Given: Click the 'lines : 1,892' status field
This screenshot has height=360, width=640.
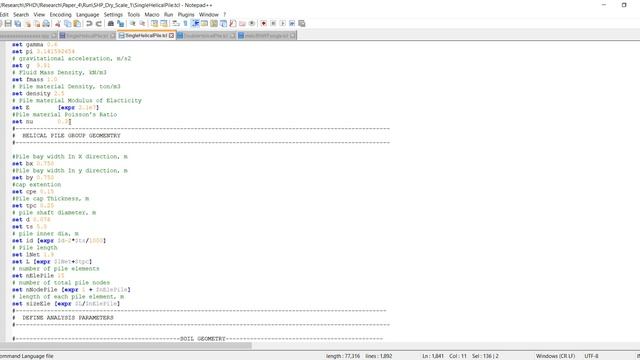Looking at the screenshot, I should tap(379, 356).
